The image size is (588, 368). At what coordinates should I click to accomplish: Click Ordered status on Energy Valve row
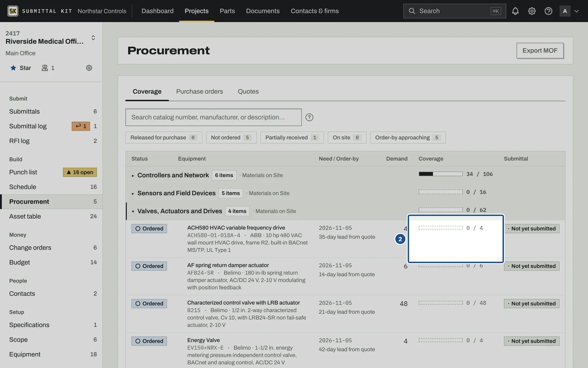149,341
